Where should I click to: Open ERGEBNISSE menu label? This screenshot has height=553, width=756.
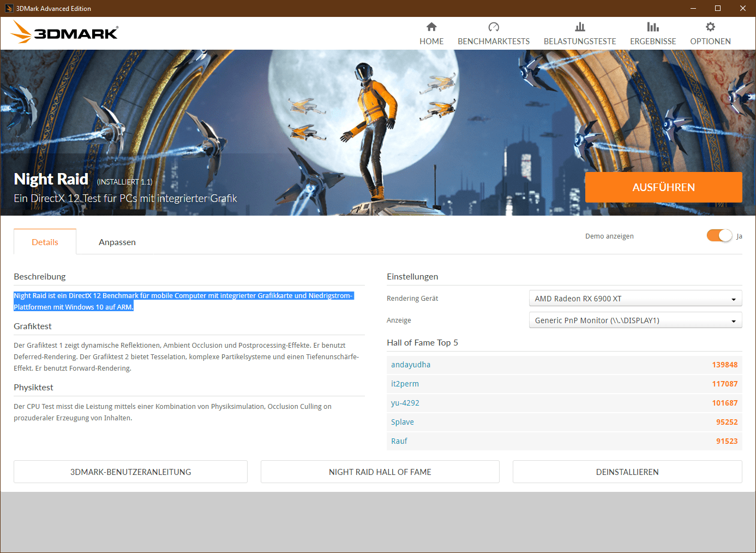point(653,41)
